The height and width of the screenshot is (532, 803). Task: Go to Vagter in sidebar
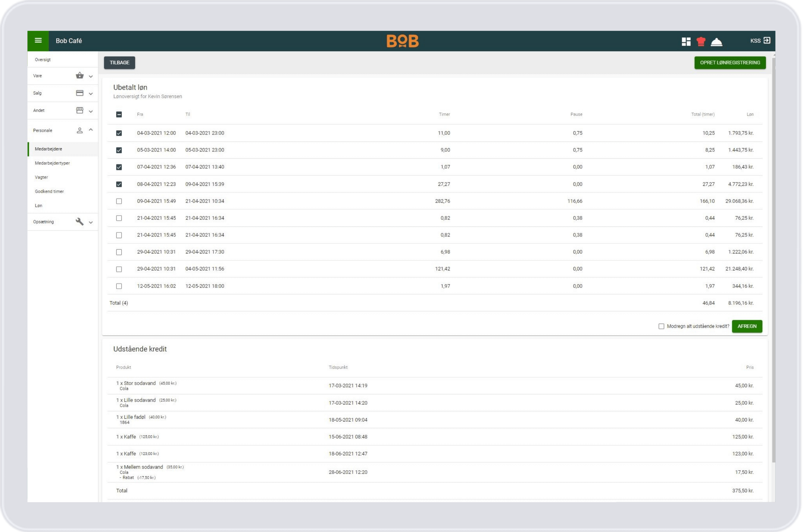click(41, 177)
